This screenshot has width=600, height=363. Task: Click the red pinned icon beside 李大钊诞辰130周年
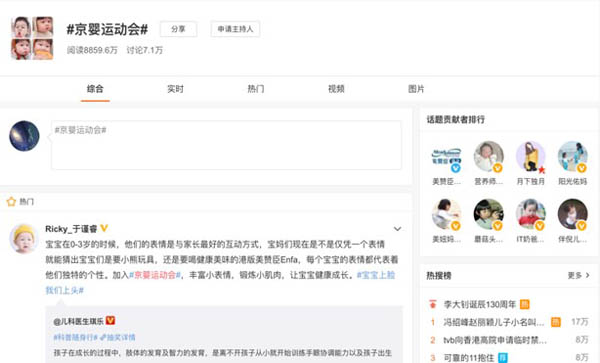click(433, 304)
